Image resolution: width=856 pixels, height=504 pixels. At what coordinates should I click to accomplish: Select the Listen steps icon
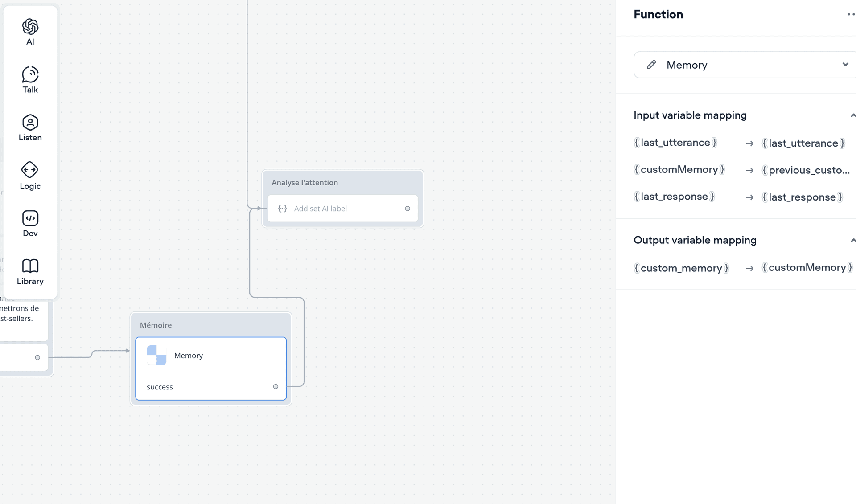(30, 122)
